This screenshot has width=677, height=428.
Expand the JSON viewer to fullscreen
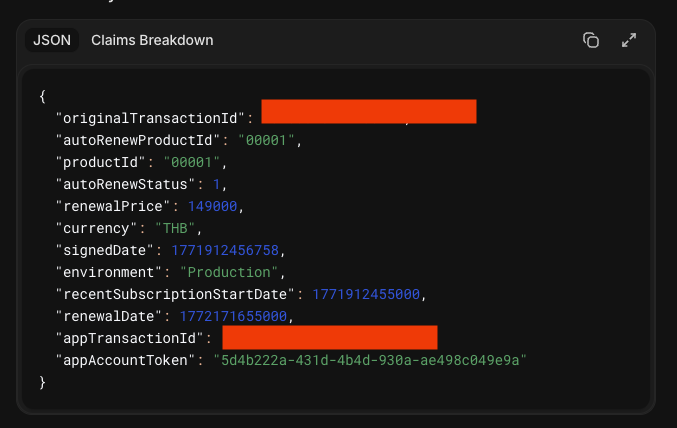click(629, 40)
